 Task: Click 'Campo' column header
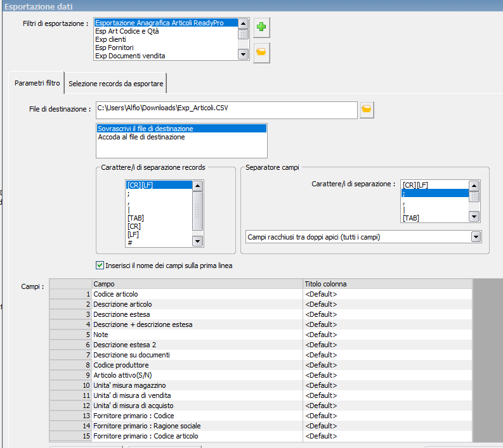coord(197,284)
